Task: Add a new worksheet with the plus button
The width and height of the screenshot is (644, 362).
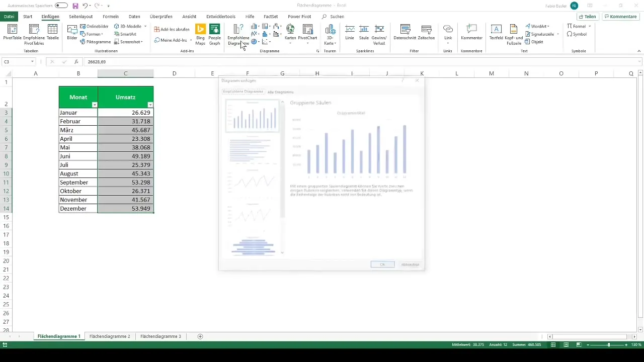Action: (x=200, y=336)
